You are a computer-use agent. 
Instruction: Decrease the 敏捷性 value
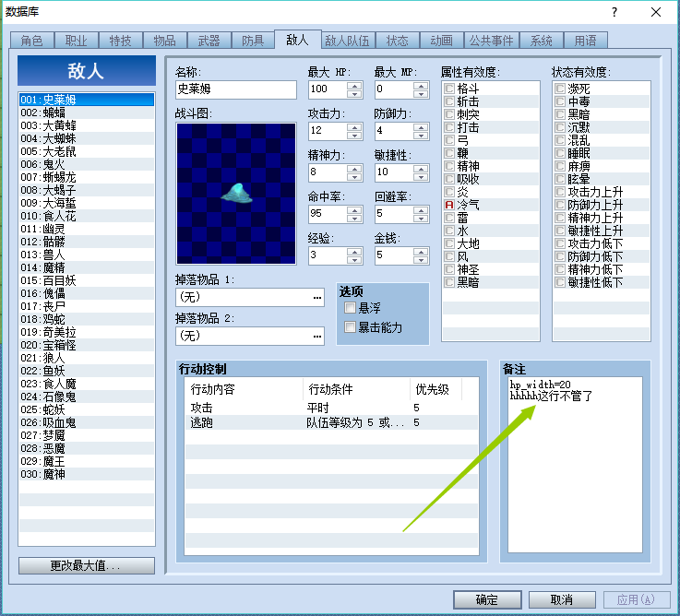pos(421,177)
